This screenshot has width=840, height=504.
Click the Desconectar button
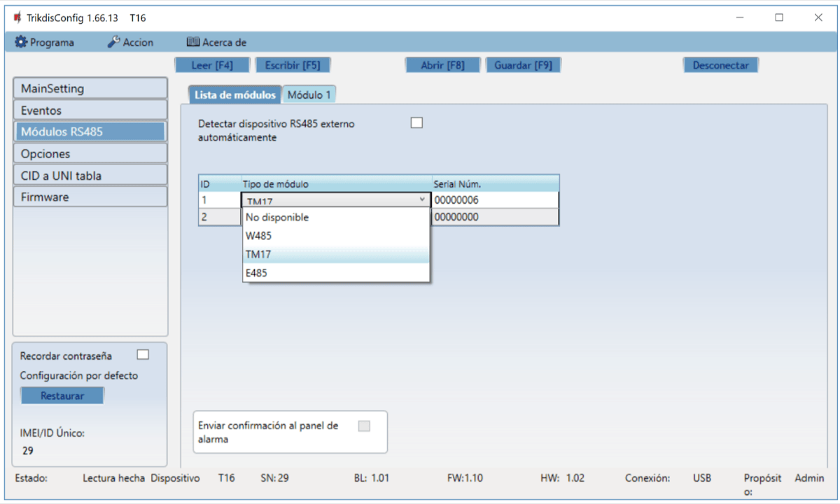point(720,65)
